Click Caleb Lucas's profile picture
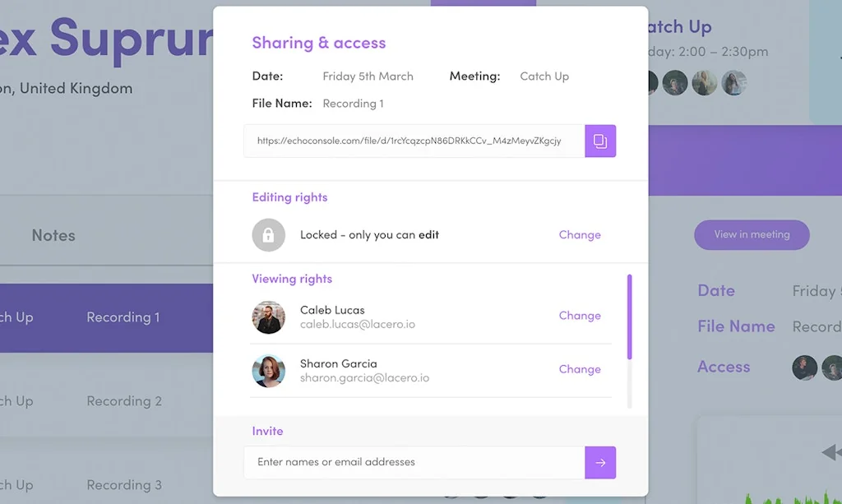The image size is (842, 504). tap(268, 319)
